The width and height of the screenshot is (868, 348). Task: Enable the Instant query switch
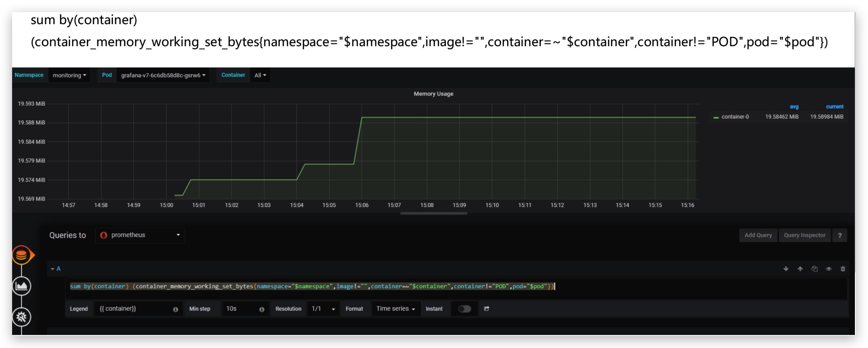tap(464, 309)
